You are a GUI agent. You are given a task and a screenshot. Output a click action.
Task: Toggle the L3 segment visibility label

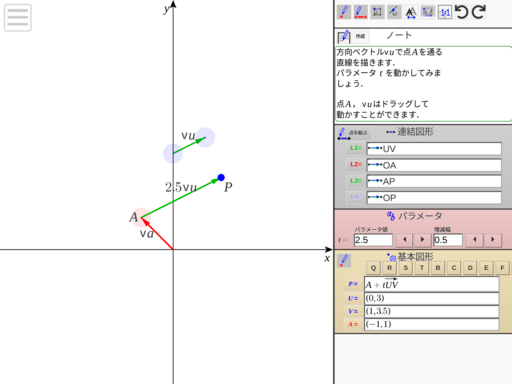(x=356, y=181)
